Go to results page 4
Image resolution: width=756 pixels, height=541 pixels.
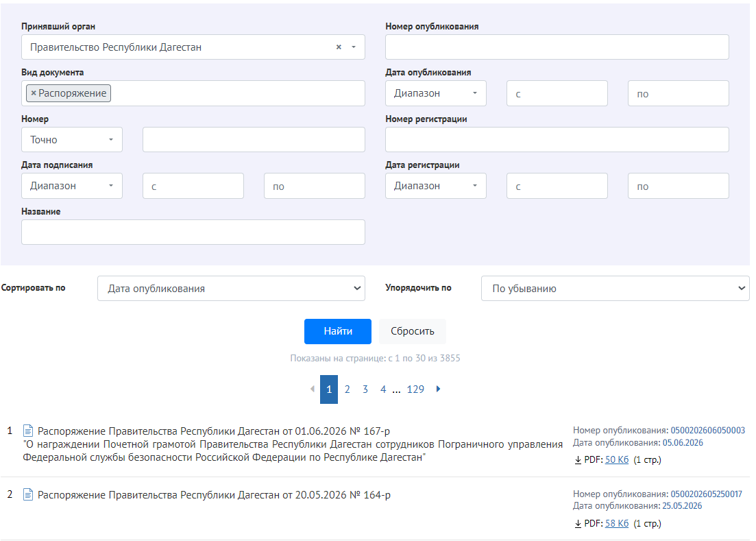383,389
